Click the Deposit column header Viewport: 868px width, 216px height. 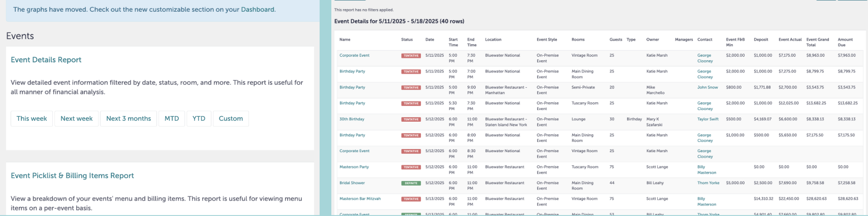click(761, 40)
